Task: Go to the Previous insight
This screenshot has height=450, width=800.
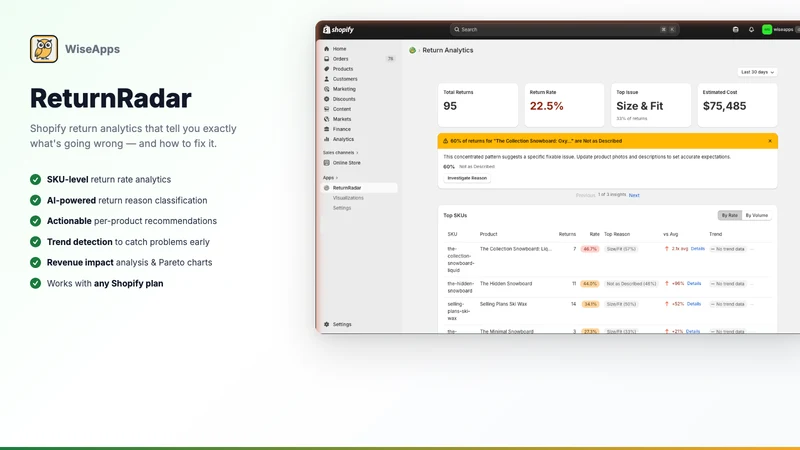Action: [x=585, y=195]
